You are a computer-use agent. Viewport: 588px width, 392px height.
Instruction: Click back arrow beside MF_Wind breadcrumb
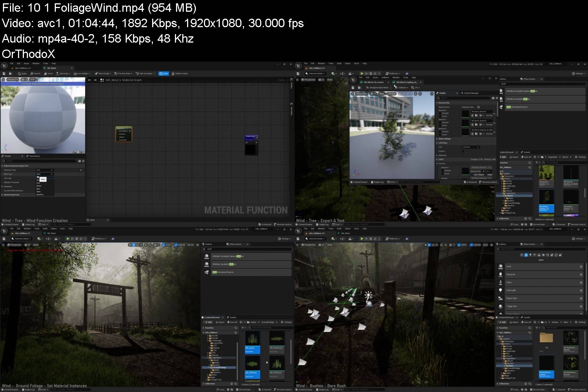89,80
